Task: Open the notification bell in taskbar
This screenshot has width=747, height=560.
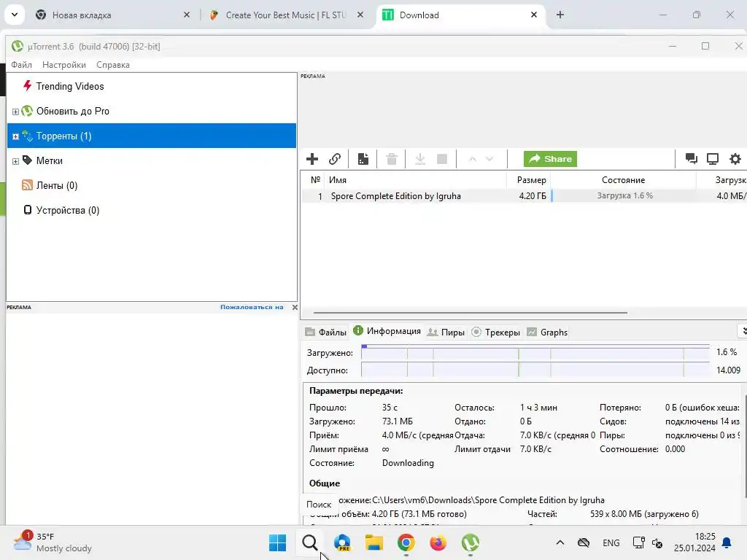Action: pos(727,542)
